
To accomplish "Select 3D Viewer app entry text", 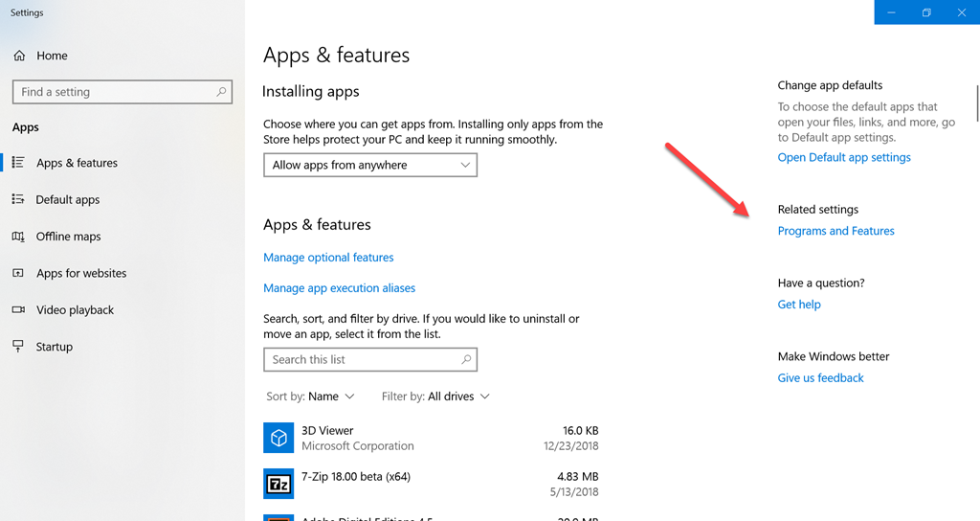I will 327,431.
